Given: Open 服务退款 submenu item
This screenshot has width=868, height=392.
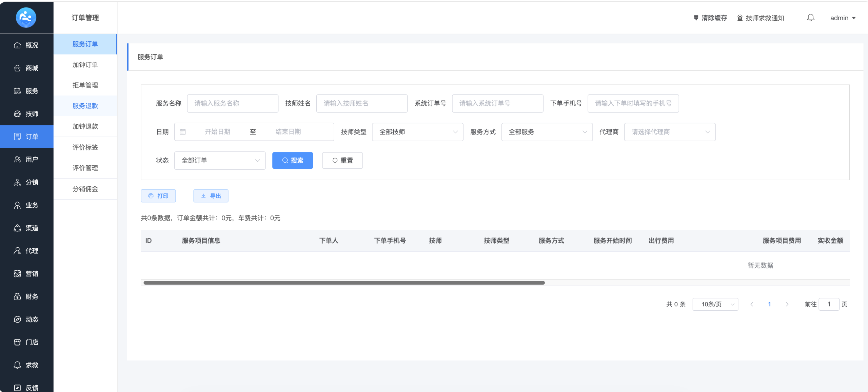Looking at the screenshot, I should 85,106.
